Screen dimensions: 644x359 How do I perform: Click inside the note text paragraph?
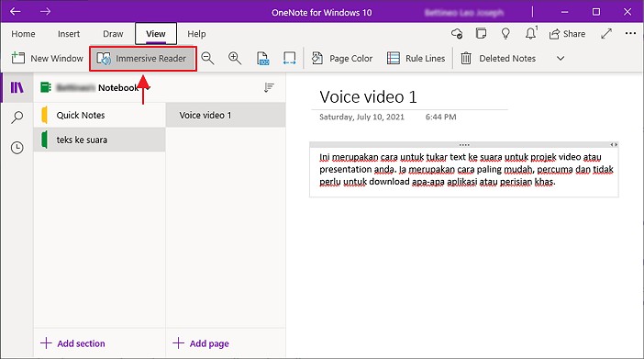466,170
